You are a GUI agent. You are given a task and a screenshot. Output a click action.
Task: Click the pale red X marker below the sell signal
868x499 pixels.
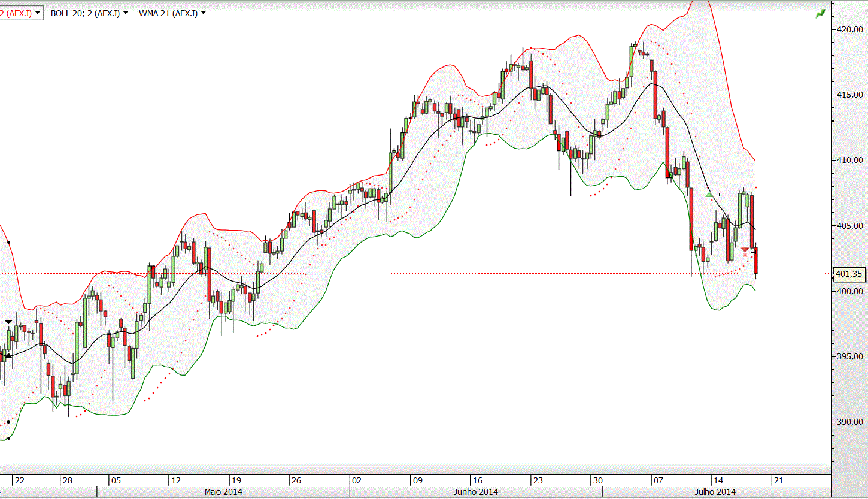click(x=744, y=255)
